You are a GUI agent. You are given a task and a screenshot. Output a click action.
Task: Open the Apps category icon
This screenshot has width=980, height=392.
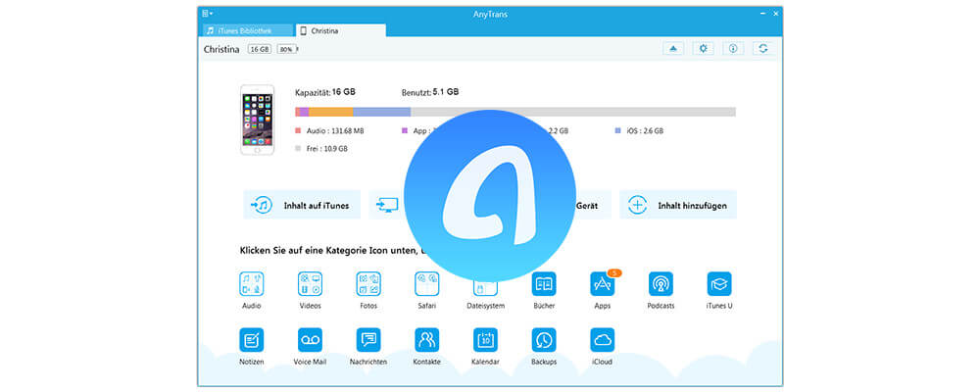(x=603, y=284)
